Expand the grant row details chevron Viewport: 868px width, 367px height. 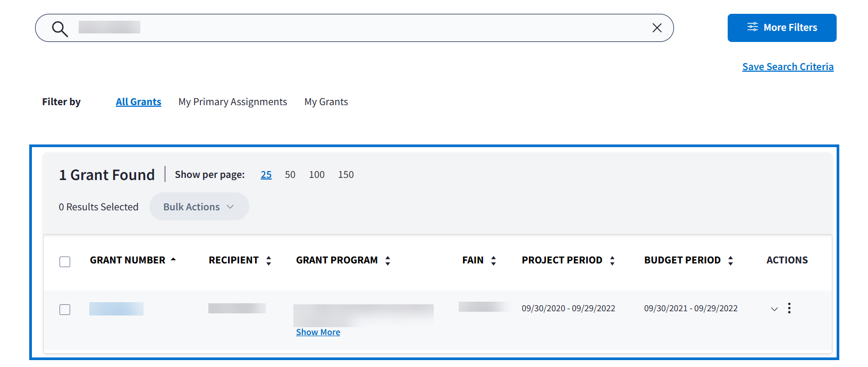774,309
